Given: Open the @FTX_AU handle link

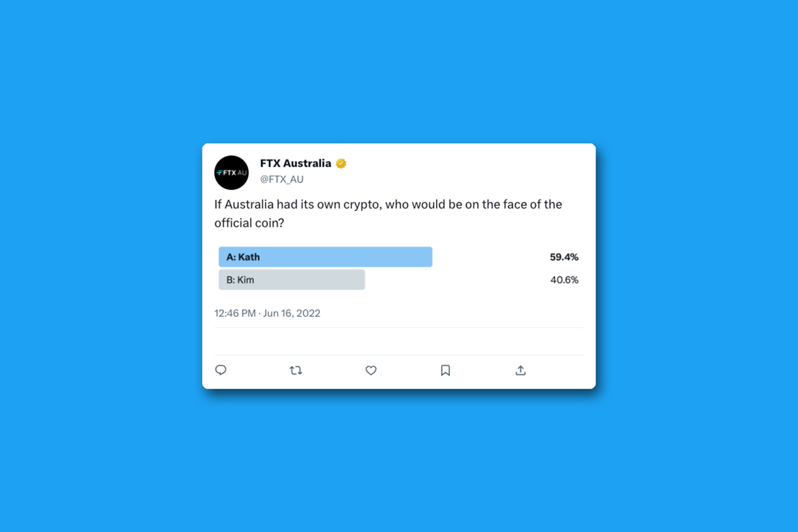Looking at the screenshot, I should click(282, 179).
